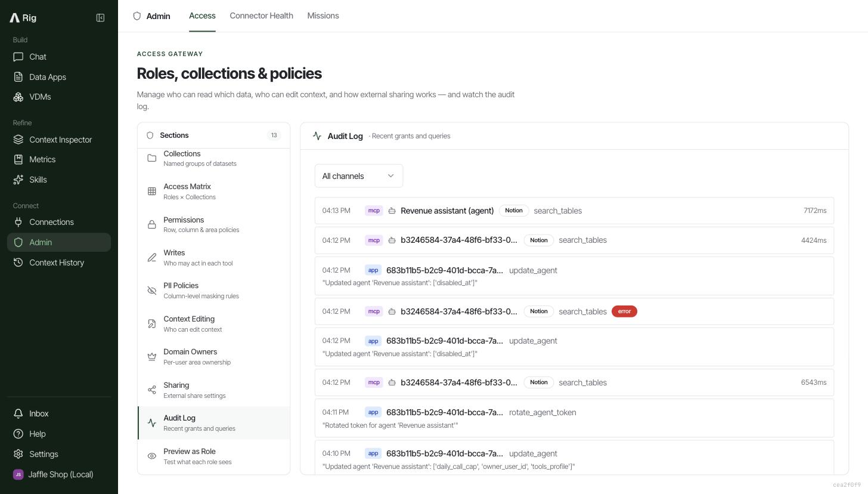This screenshot has height=494, width=868.
Task: Select the PII Policies section
Action: click(214, 291)
